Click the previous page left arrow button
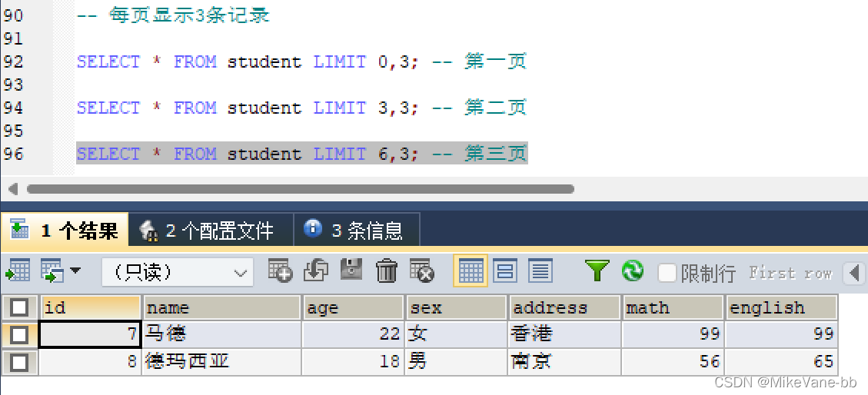Viewport: 868px width, 395px height. (854, 273)
